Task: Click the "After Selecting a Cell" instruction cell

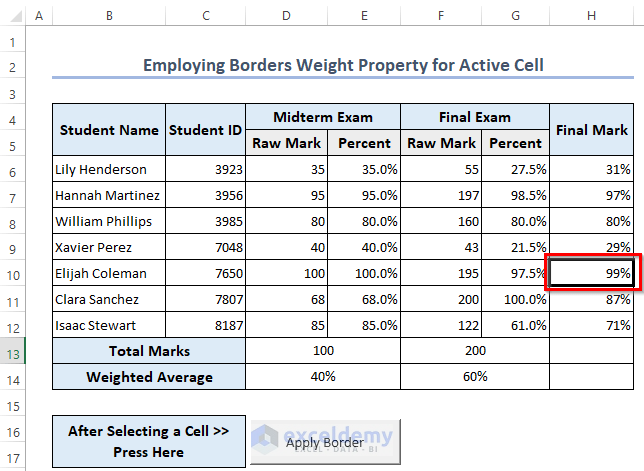Action: [149, 440]
